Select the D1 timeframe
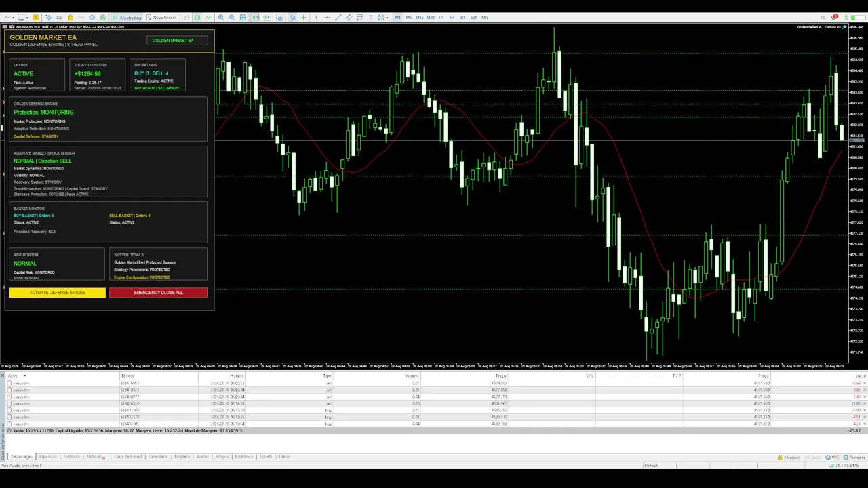Image resolution: width=868 pixels, height=488 pixels. click(x=462, y=18)
